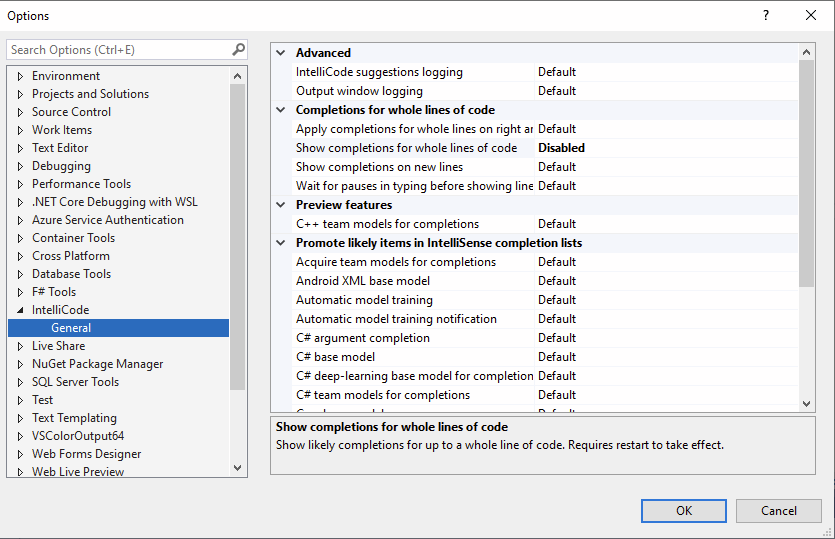This screenshot has width=835, height=539.
Task: Click property grid scrollbar down arrow
Action: [806, 404]
